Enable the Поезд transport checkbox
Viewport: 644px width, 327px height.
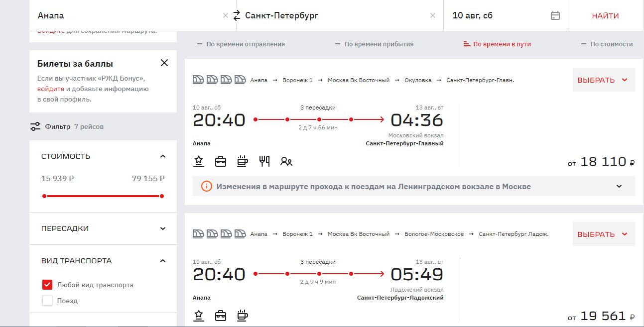click(47, 301)
